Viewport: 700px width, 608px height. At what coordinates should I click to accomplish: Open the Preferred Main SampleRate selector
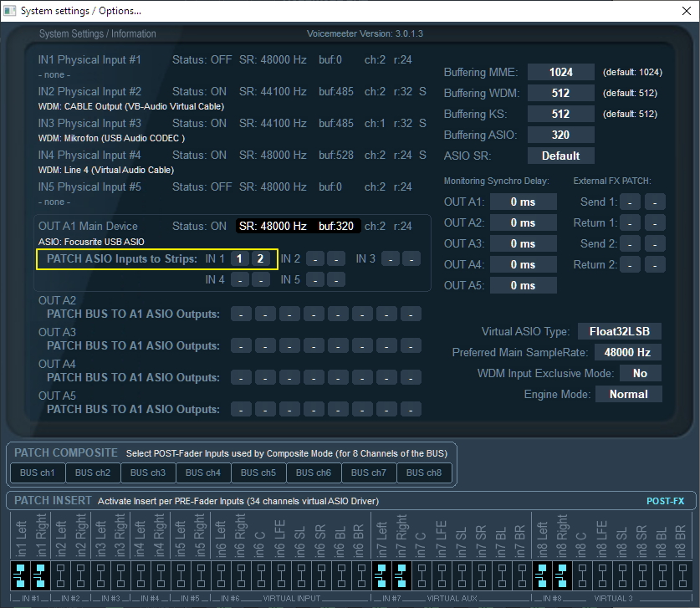pos(627,352)
